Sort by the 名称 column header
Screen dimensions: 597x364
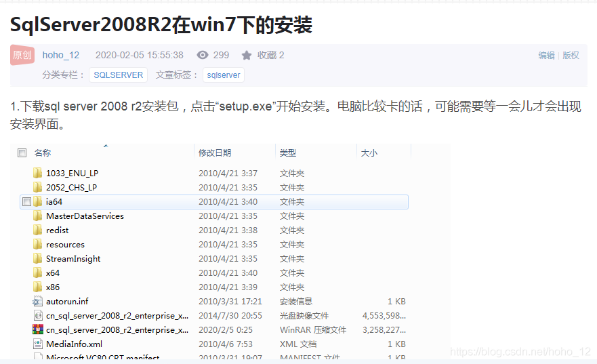point(43,153)
